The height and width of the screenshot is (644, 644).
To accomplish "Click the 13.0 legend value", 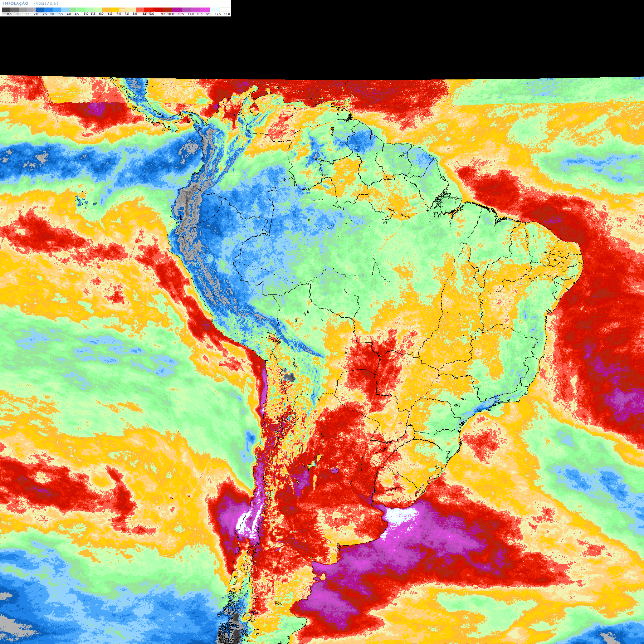I will click(227, 14).
